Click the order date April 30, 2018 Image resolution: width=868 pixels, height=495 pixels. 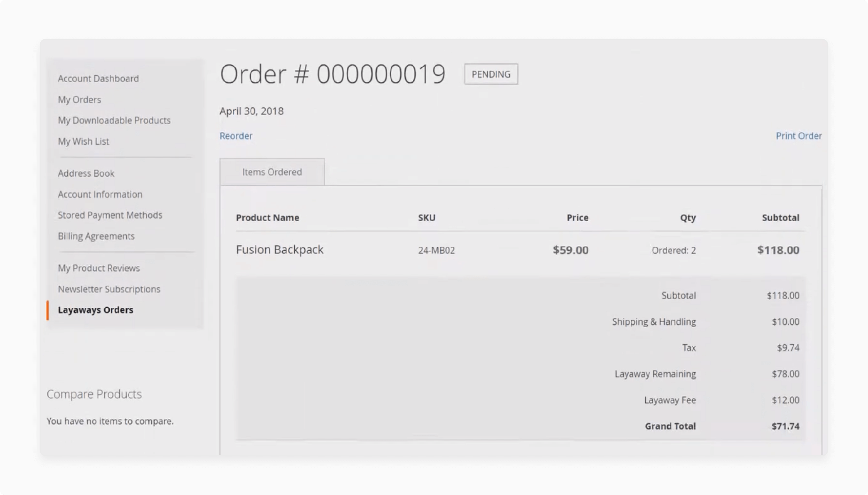[x=251, y=111]
